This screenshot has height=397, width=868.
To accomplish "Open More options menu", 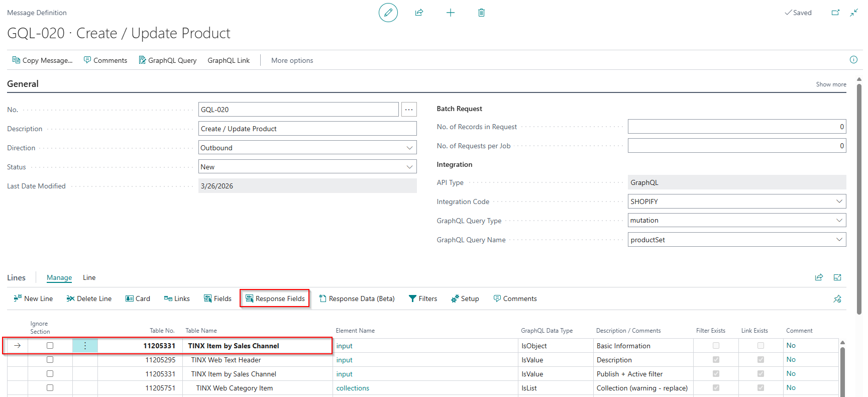I will (292, 60).
